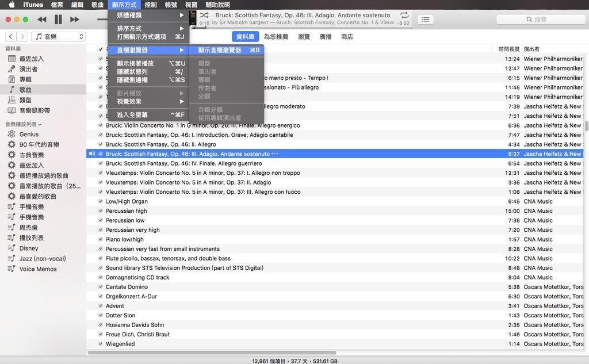Toggle the checkbox next to Wiegenlied
The height and width of the screenshot is (364, 589).
tap(101, 344)
